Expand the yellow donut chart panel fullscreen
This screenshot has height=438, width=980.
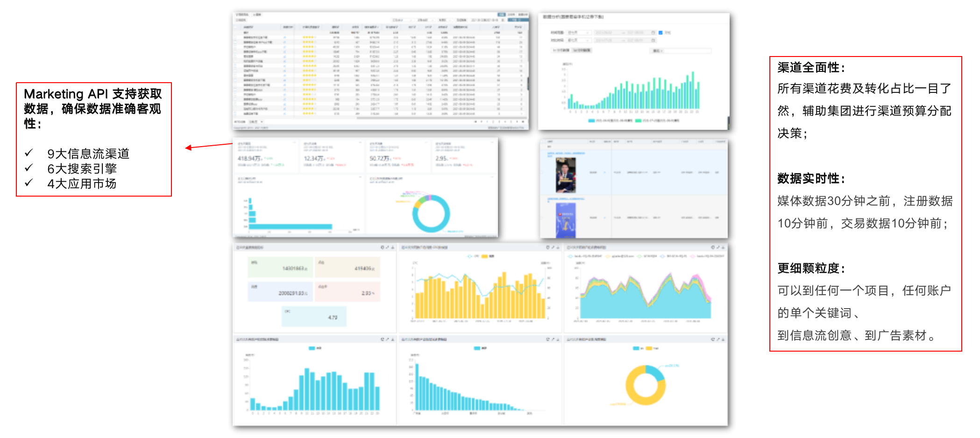pos(718,339)
